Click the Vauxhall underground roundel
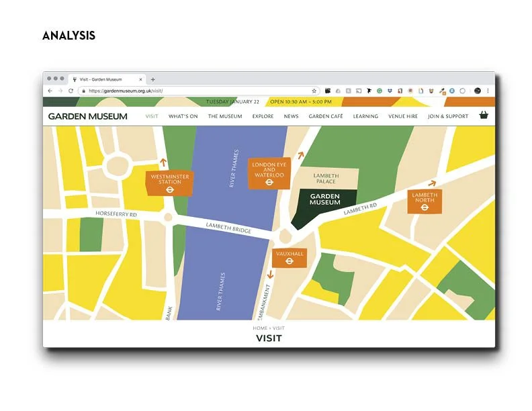The image size is (532, 411). pyautogui.click(x=290, y=261)
